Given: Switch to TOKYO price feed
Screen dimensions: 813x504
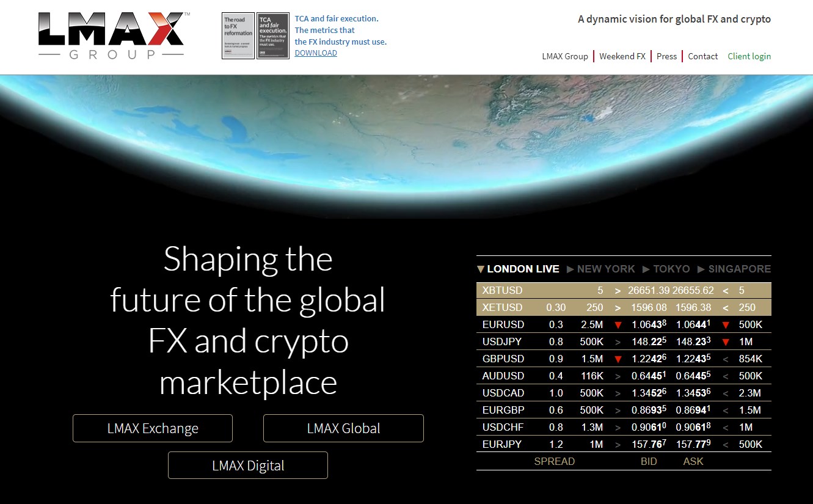Looking at the screenshot, I should tap(671, 269).
